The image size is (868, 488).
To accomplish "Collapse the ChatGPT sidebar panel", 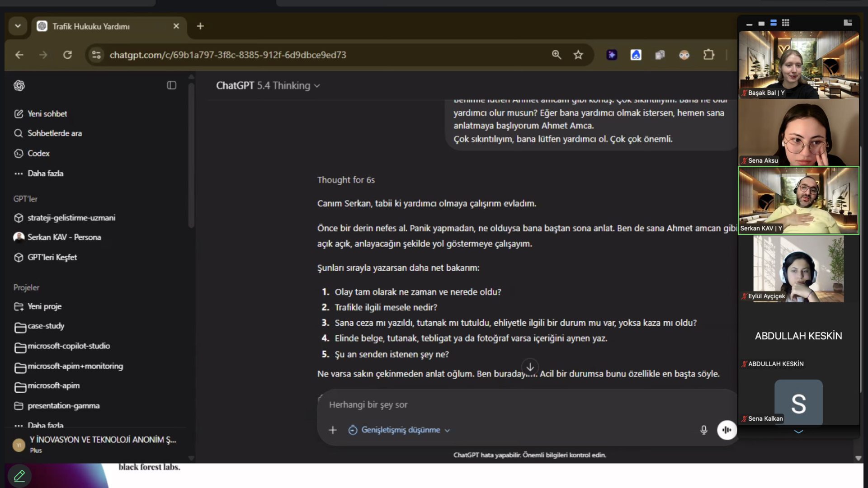I will pyautogui.click(x=171, y=85).
